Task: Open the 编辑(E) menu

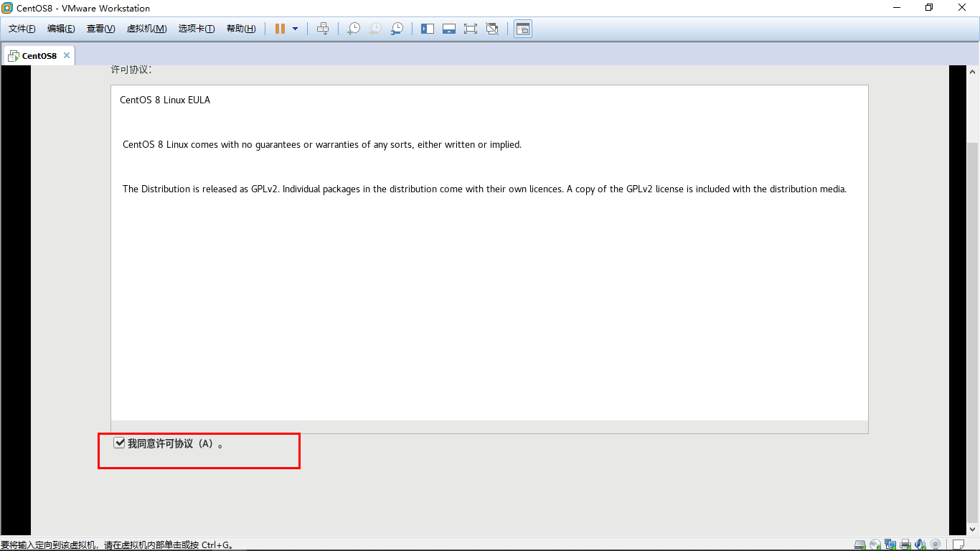Action: click(61, 29)
